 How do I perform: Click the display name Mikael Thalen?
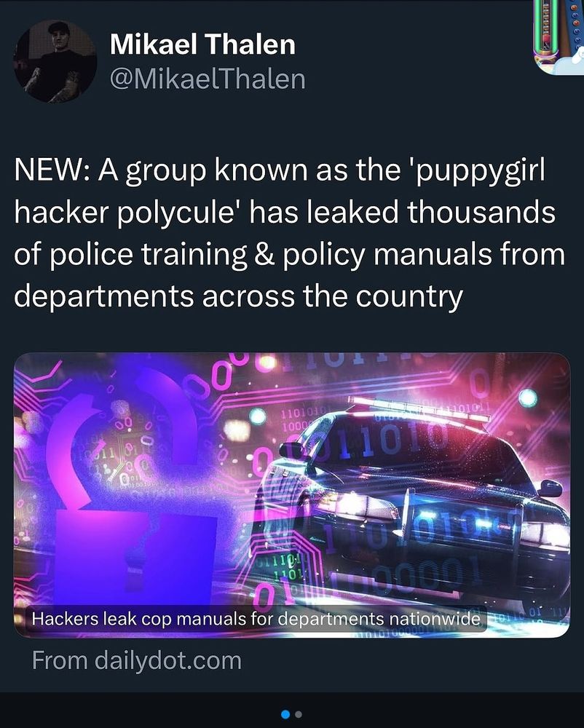[202, 44]
